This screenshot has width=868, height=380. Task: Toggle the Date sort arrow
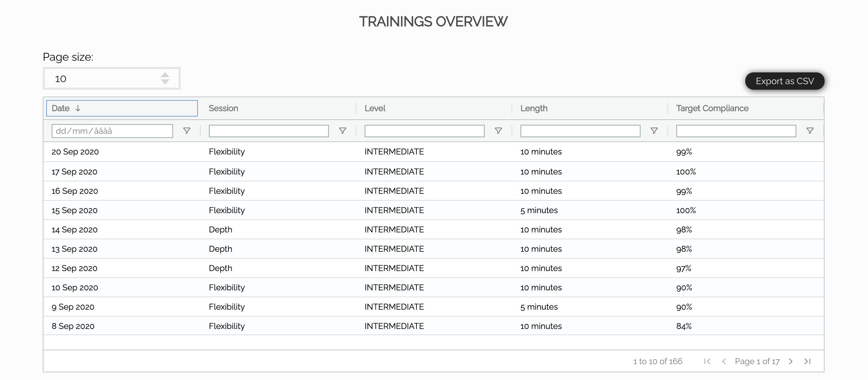(78, 108)
